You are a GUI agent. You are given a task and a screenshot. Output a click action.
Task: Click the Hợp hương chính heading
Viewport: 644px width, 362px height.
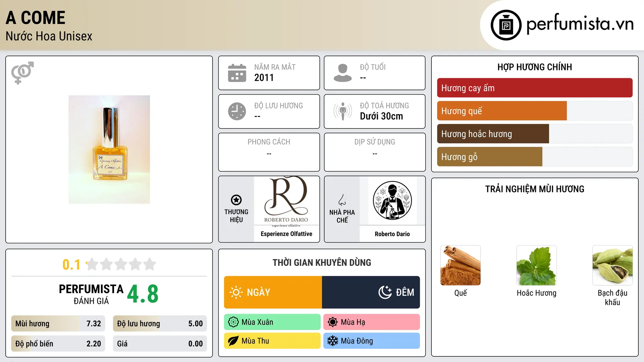pyautogui.click(x=535, y=67)
